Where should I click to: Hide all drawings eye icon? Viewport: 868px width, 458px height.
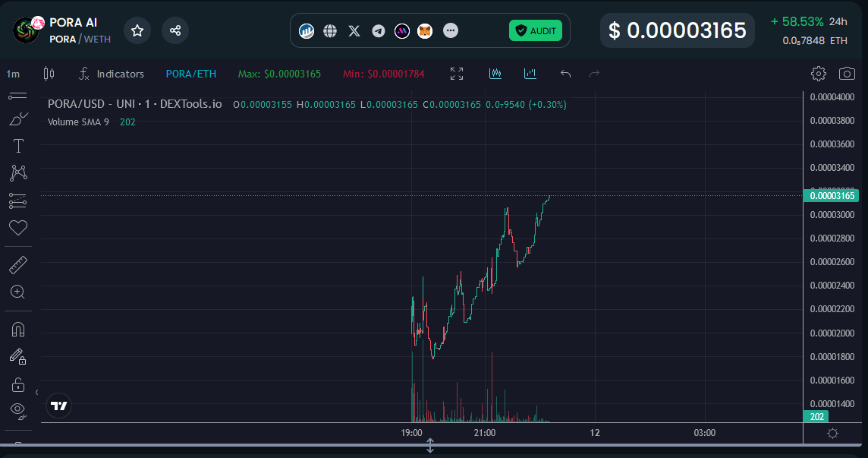[18, 411]
